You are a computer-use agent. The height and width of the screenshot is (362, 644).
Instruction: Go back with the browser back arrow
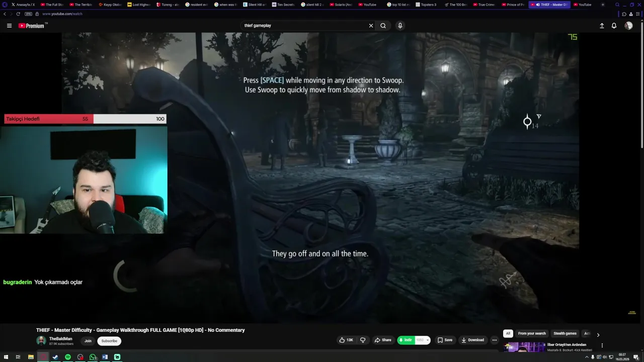[5, 14]
